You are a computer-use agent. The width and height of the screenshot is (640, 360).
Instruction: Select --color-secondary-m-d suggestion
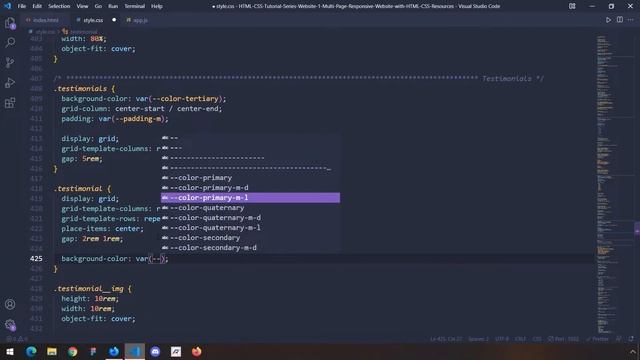[x=250, y=248]
